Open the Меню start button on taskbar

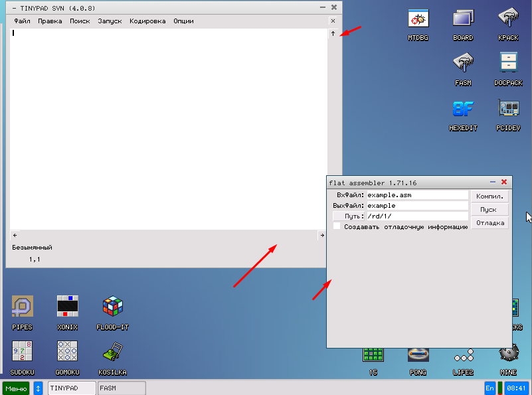15,388
